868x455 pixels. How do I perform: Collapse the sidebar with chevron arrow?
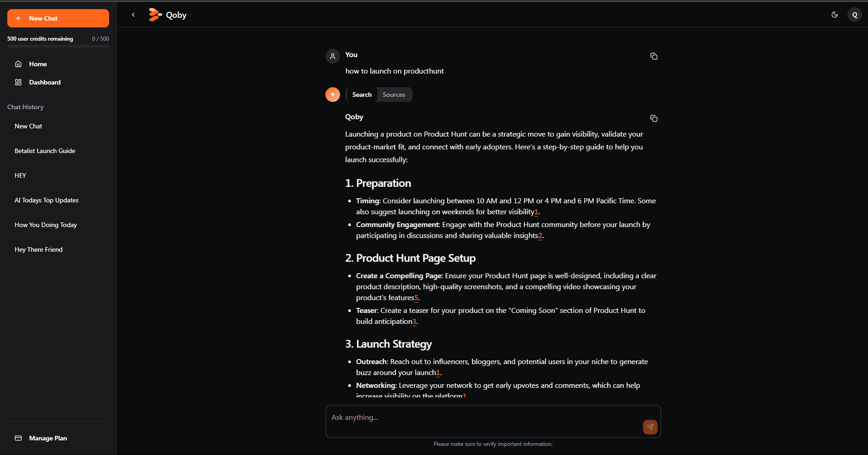133,15
